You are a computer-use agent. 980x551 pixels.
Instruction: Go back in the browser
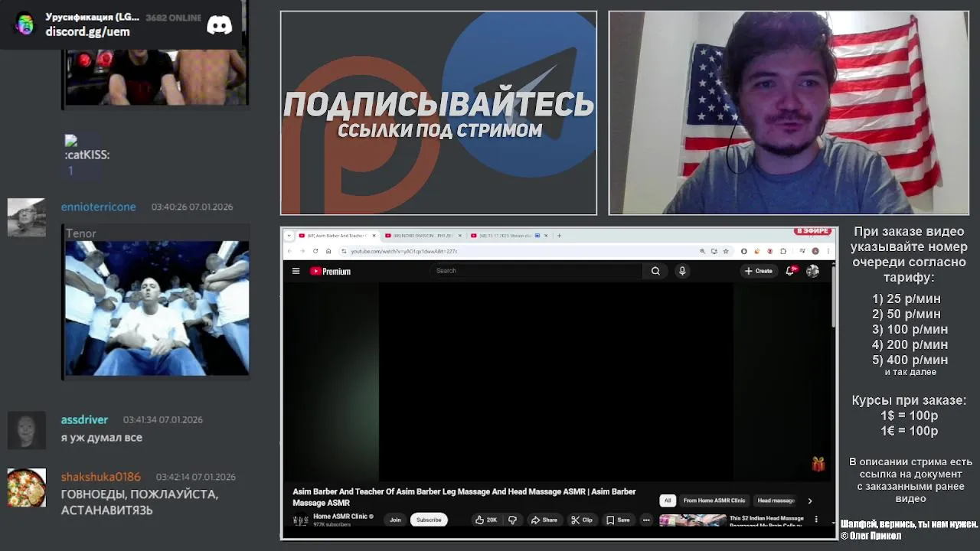(x=289, y=251)
